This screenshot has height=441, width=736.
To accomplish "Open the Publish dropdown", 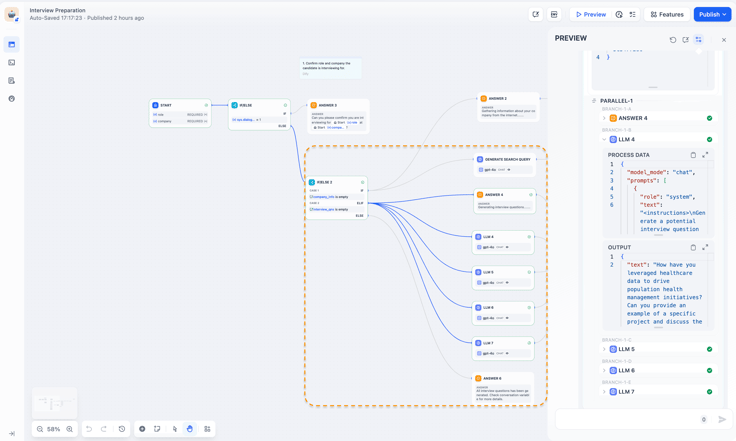I will pyautogui.click(x=713, y=15).
